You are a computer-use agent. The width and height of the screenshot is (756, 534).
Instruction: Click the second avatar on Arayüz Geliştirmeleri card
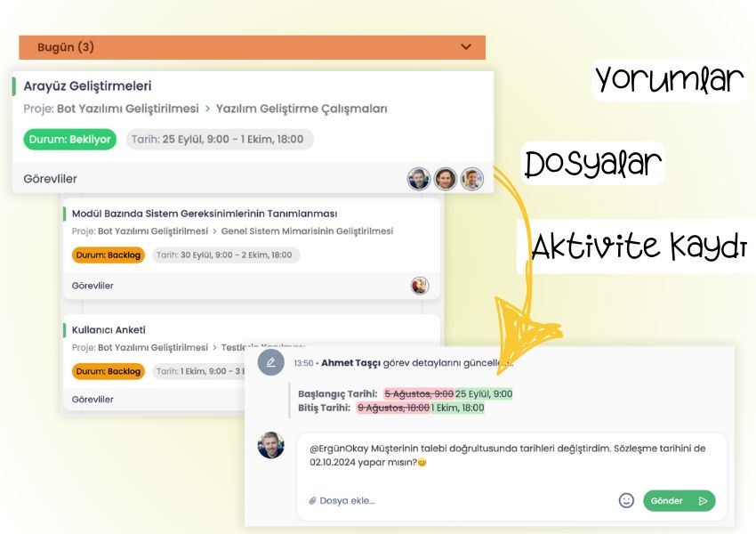coord(444,178)
